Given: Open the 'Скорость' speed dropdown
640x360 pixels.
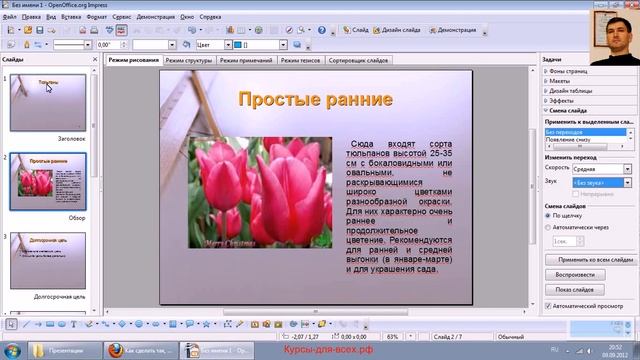Looking at the screenshot, I should point(627,169).
